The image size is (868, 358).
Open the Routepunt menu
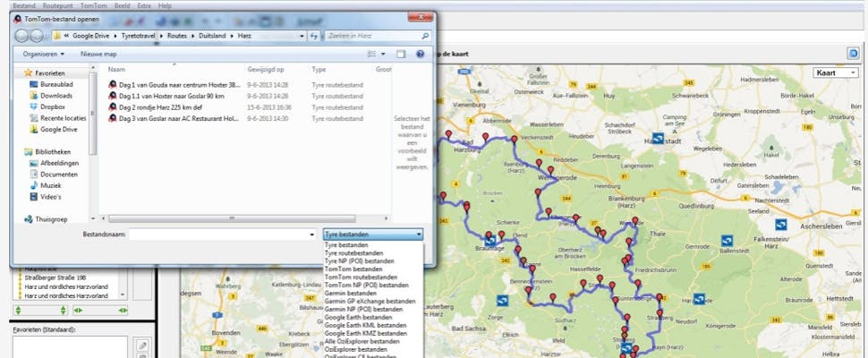57,5
